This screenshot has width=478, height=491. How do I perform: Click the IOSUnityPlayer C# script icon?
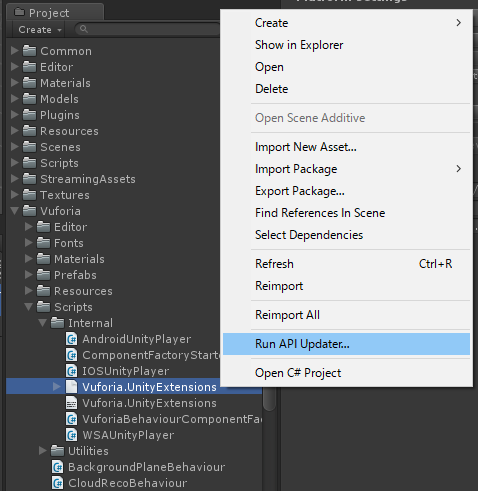(72, 371)
